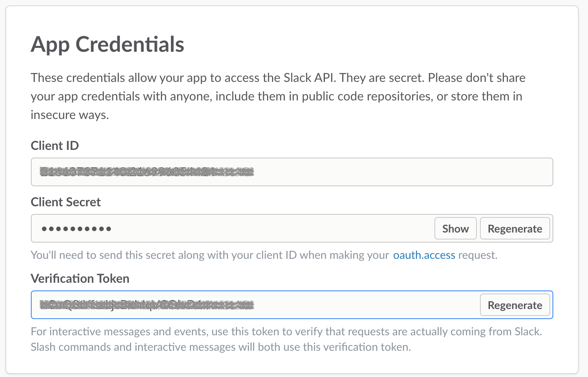This screenshot has height=377, width=588.
Task: Click inside the Verification Token field
Action: point(255,305)
